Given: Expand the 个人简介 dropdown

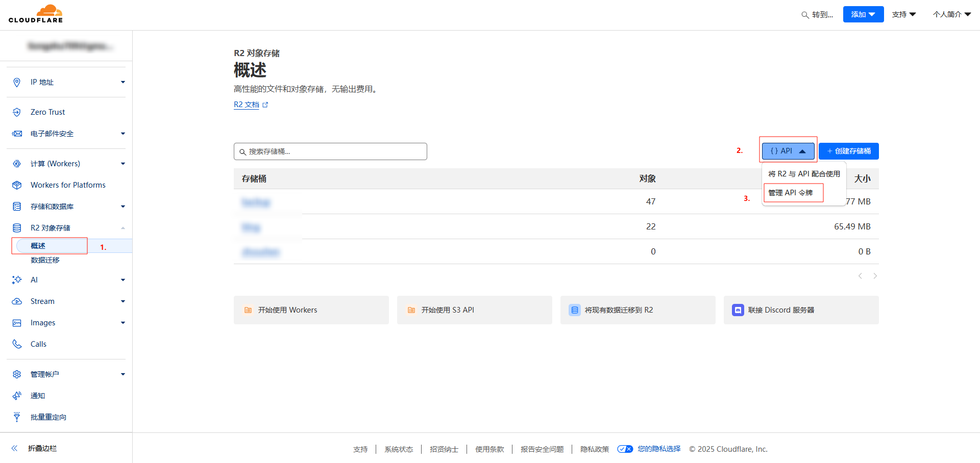Looking at the screenshot, I should [x=950, y=14].
